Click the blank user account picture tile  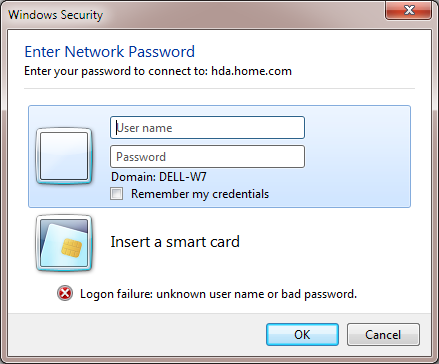click(x=64, y=156)
